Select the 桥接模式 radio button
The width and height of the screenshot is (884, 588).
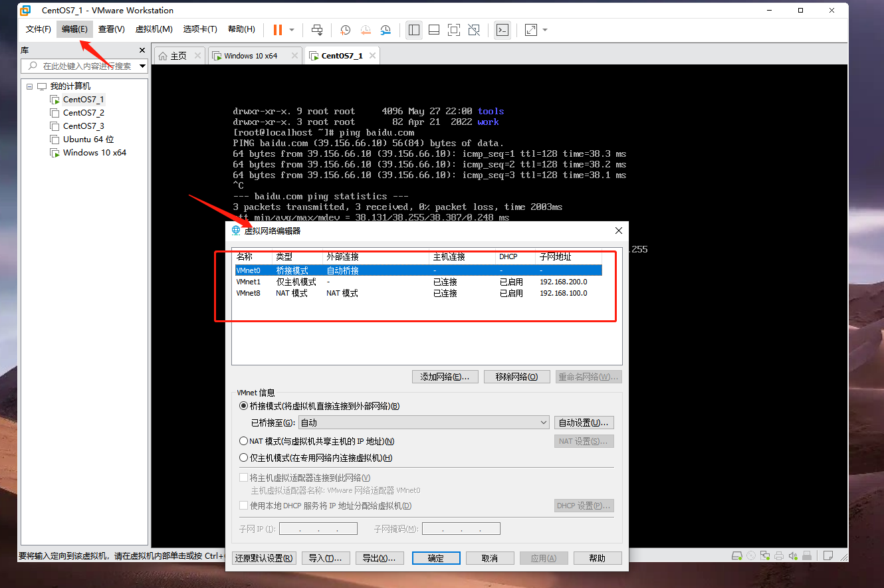click(x=243, y=406)
